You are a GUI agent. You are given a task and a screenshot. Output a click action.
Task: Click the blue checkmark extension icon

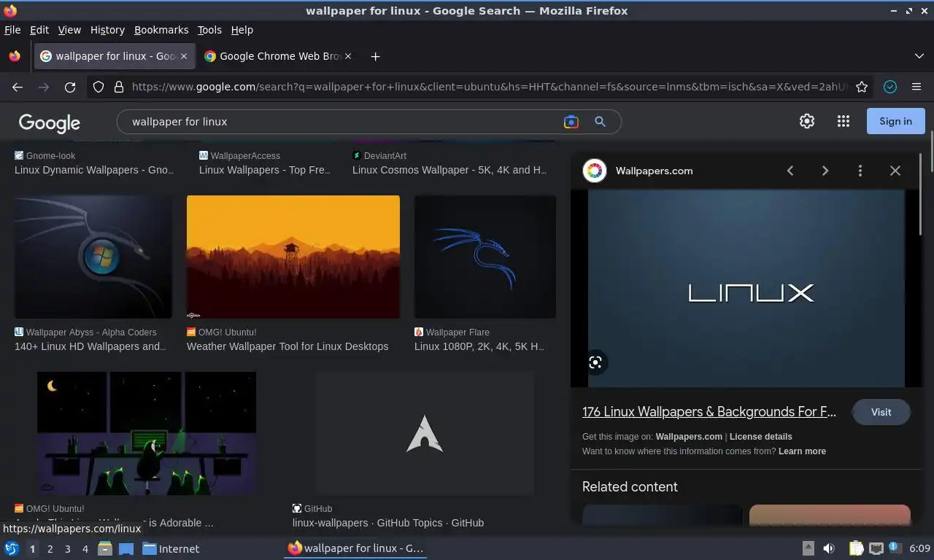[x=890, y=87]
